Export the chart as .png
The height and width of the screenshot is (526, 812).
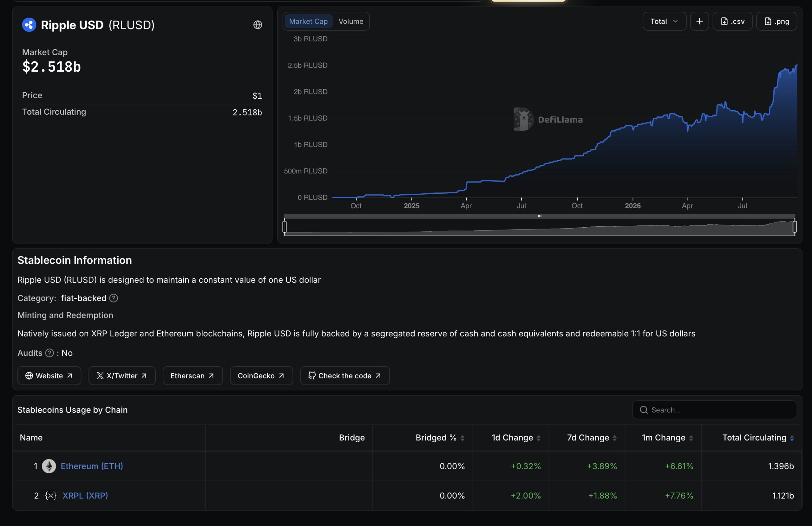click(x=776, y=22)
